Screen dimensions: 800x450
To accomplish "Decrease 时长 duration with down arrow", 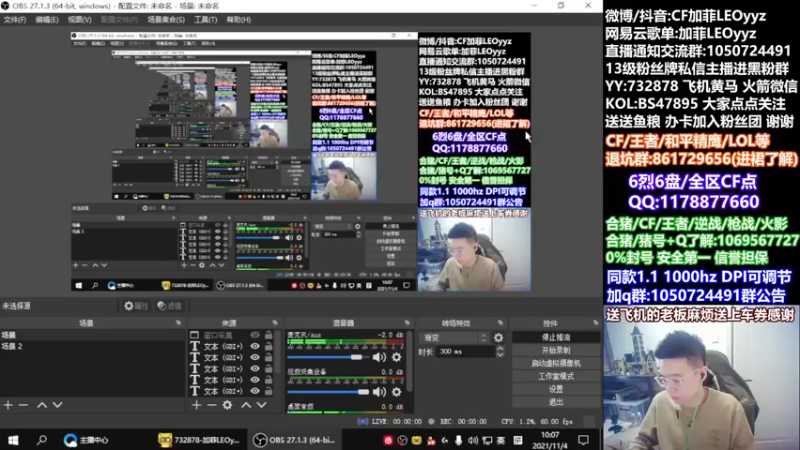I will tap(500, 355).
